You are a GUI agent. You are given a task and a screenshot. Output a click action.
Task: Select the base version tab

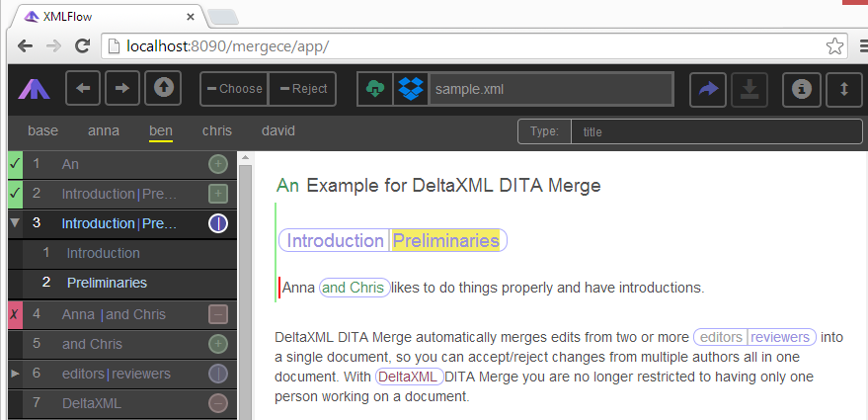point(43,131)
